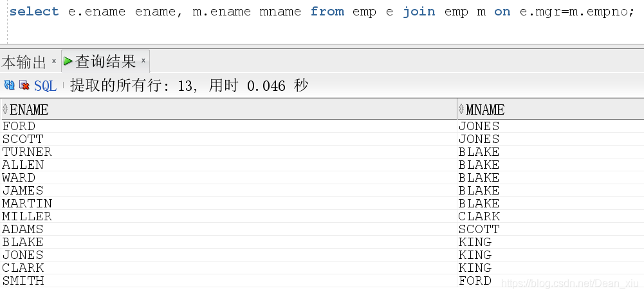
Task: Select the CLARK cell in MNAME column
Action: coord(551,216)
